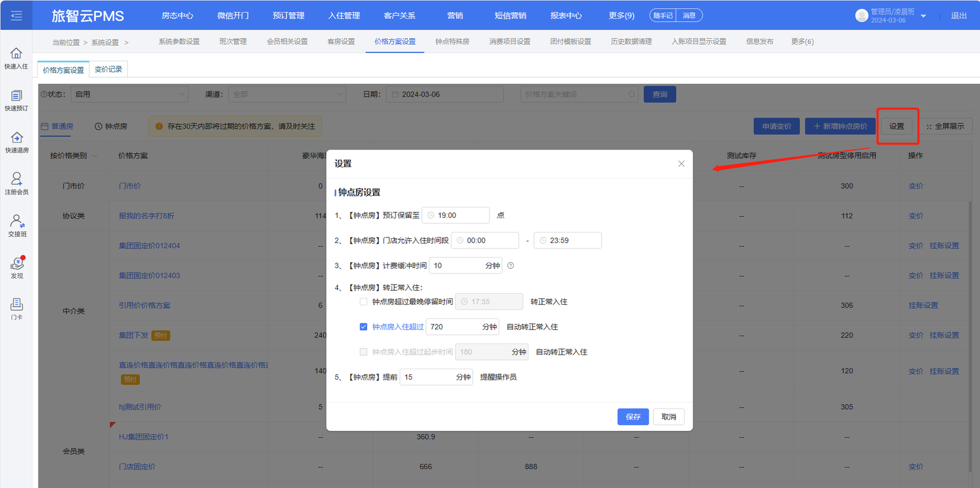Open the end time picker 23:59
The width and height of the screenshot is (980, 488).
[568, 241]
